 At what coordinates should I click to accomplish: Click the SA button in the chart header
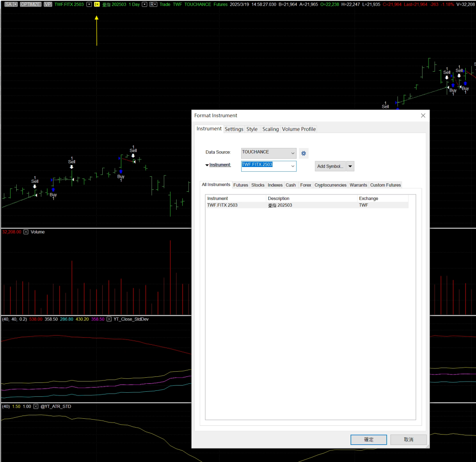11,4
